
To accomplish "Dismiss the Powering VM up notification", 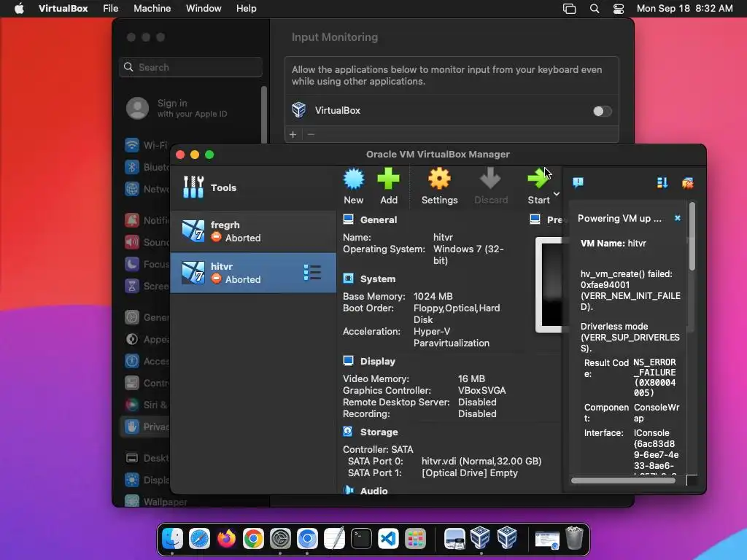I will pos(678,218).
